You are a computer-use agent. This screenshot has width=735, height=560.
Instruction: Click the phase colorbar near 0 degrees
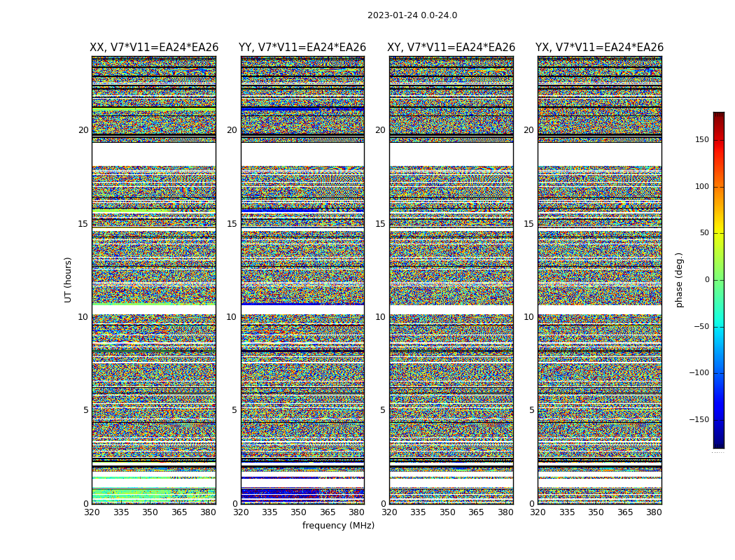pos(719,280)
